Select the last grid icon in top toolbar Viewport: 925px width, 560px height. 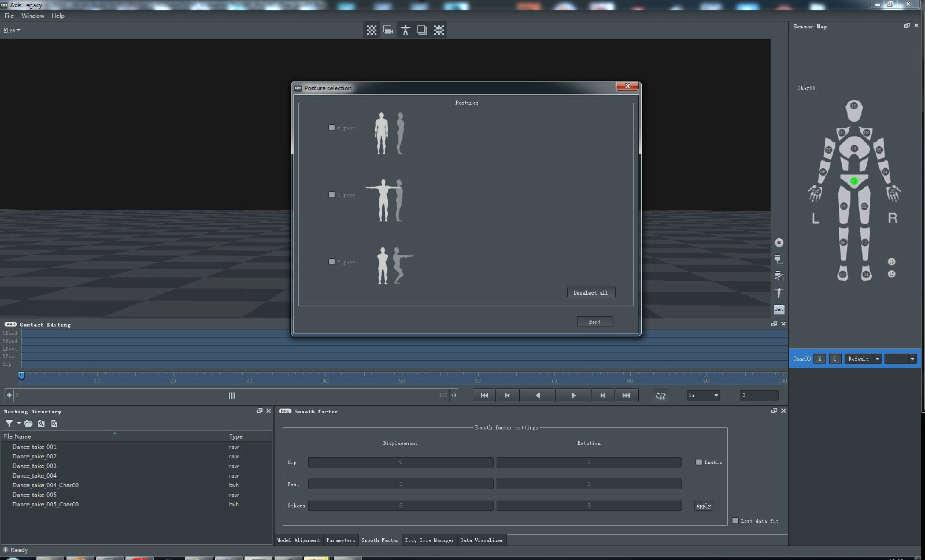pos(439,30)
